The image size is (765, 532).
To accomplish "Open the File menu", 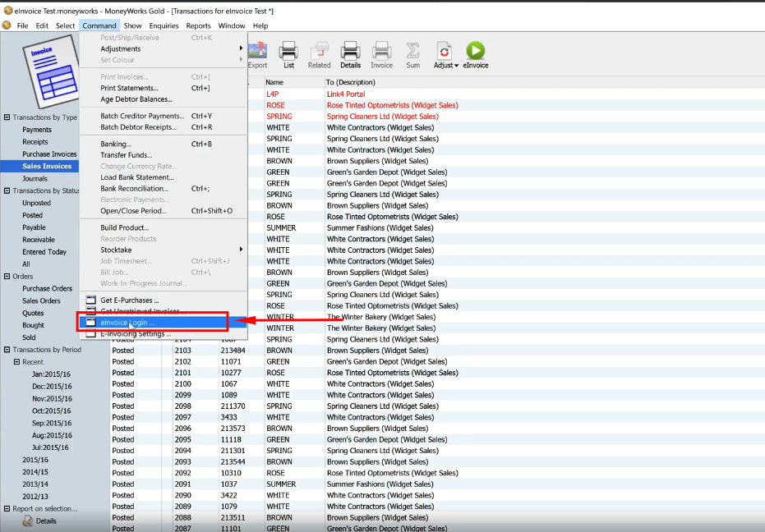I will click(22, 25).
